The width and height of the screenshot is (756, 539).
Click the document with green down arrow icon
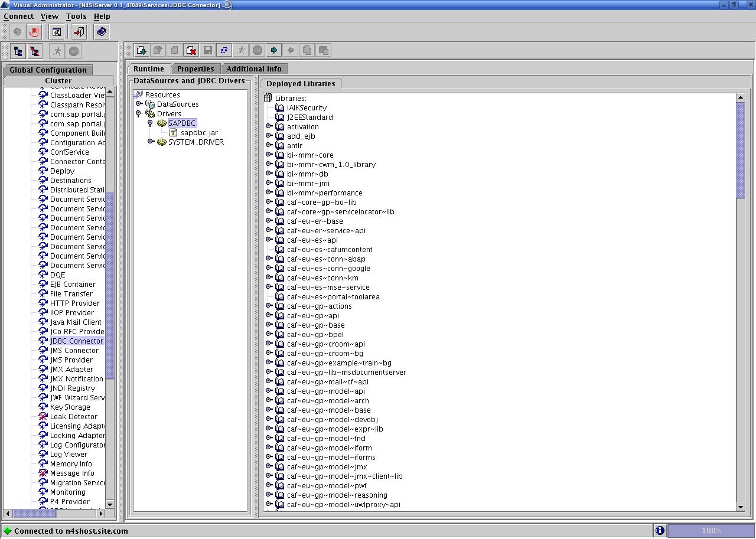[141, 50]
